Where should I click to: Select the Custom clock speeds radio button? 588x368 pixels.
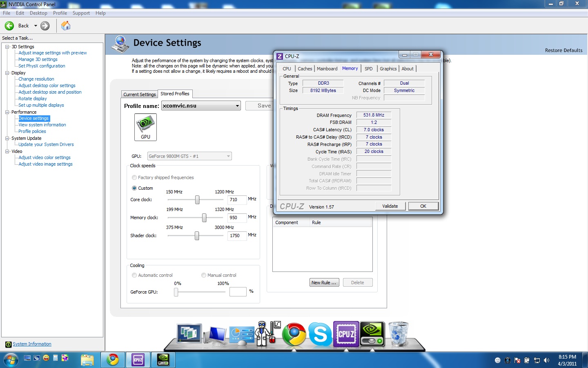pyautogui.click(x=134, y=188)
